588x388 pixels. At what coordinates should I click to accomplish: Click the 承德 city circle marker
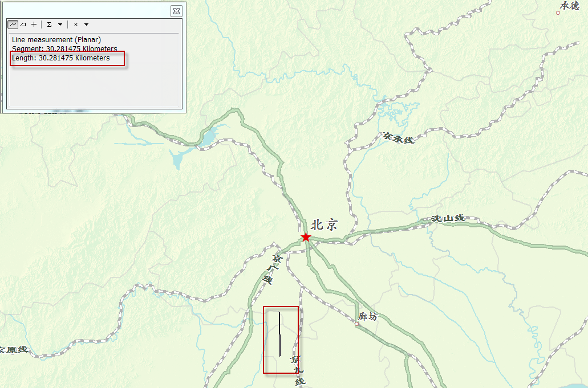pos(558,13)
